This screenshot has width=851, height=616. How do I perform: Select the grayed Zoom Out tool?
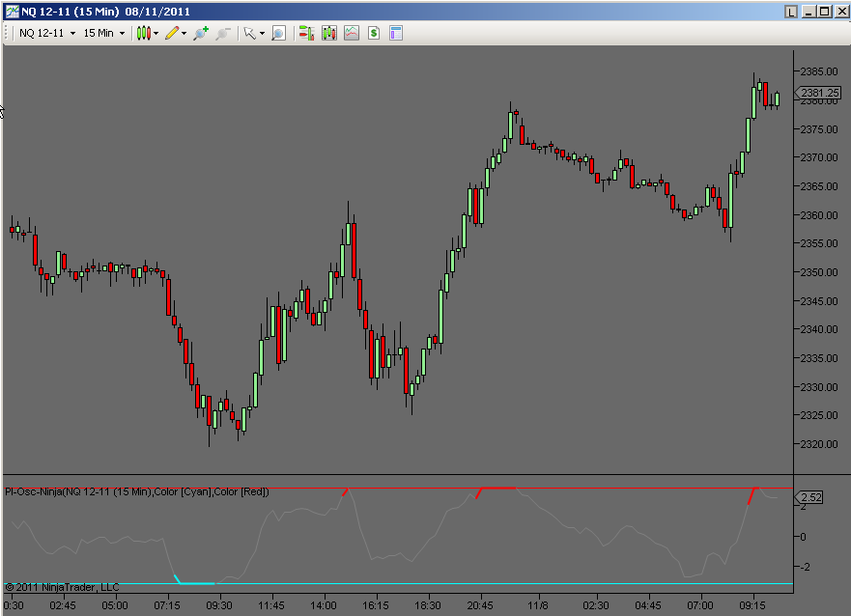tap(222, 33)
